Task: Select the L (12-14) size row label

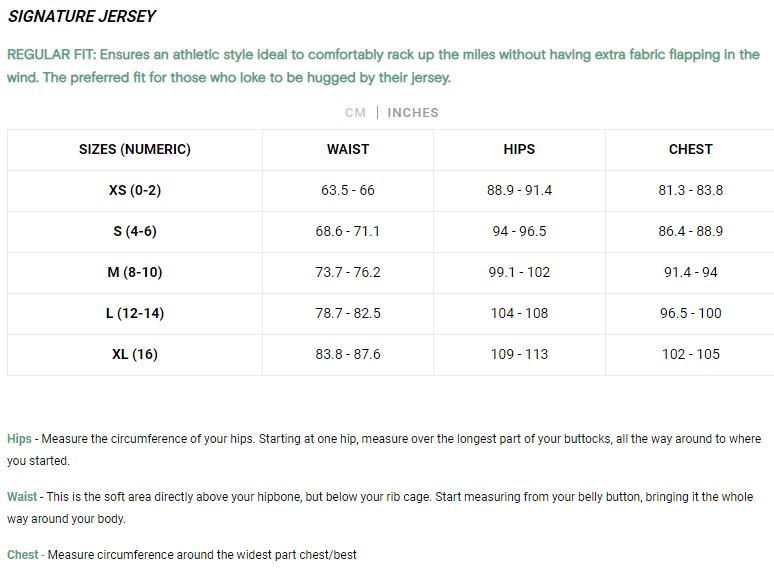Action: (x=135, y=313)
